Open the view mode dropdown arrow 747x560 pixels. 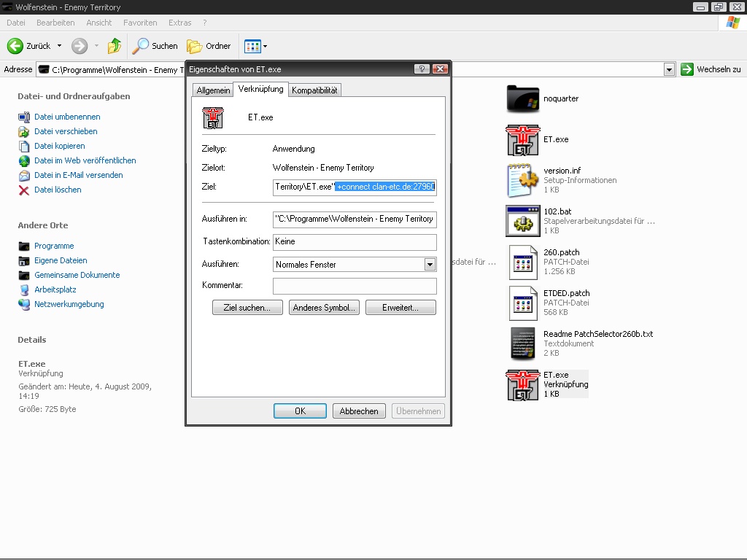(x=265, y=46)
